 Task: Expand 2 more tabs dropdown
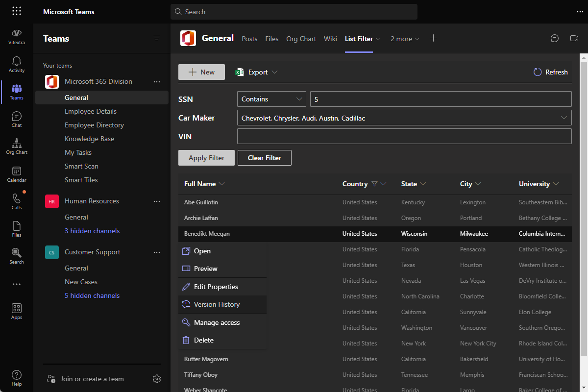click(x=405, y=39)
